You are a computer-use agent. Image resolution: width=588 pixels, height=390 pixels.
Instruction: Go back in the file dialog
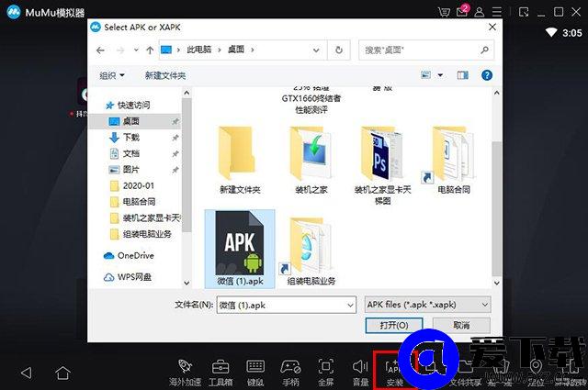[x=100, y=50]
